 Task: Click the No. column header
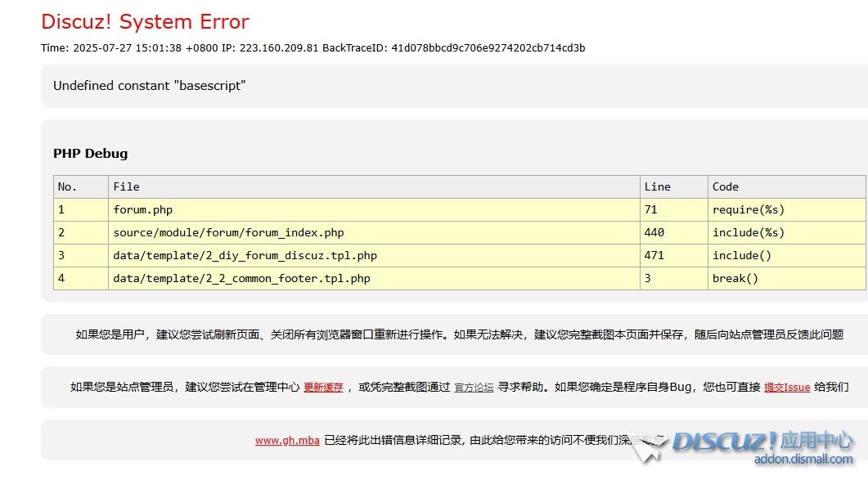tap(81, 187)
